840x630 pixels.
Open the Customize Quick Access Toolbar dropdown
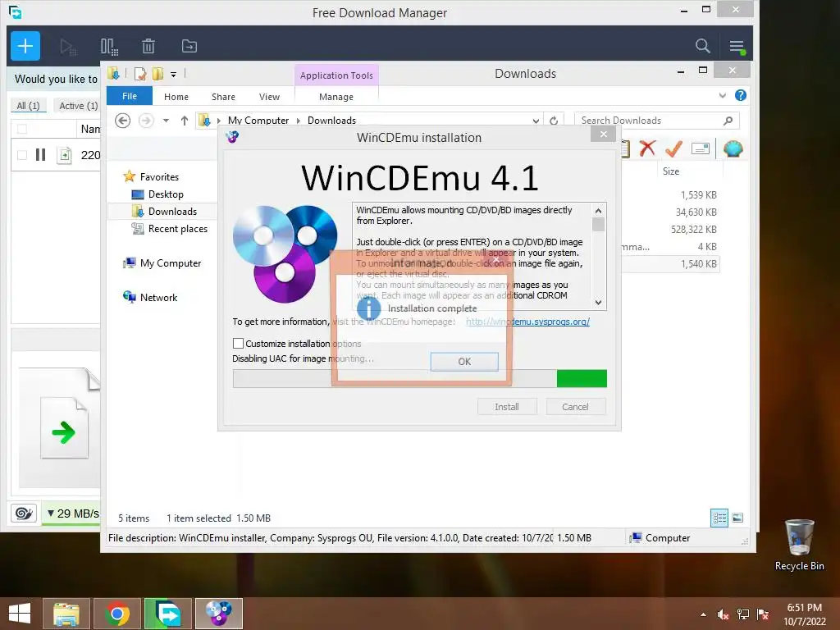[174, 75]
